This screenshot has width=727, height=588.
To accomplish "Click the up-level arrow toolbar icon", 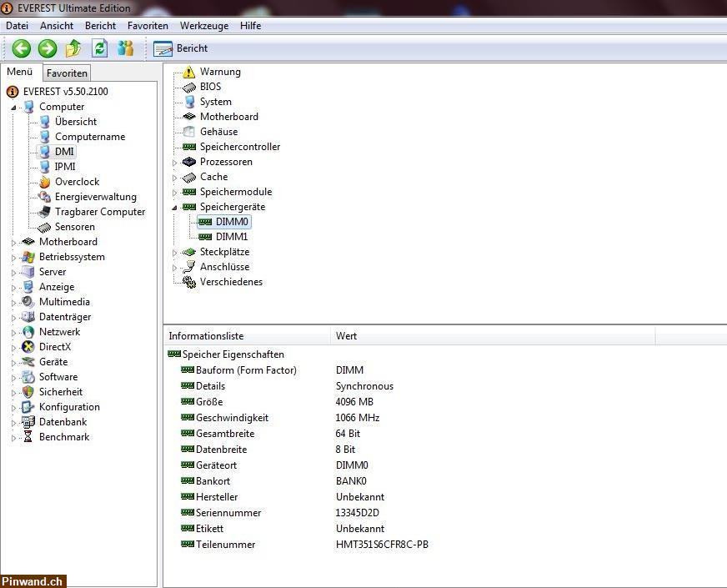I will pyautogui.click(x=74, y=48).
